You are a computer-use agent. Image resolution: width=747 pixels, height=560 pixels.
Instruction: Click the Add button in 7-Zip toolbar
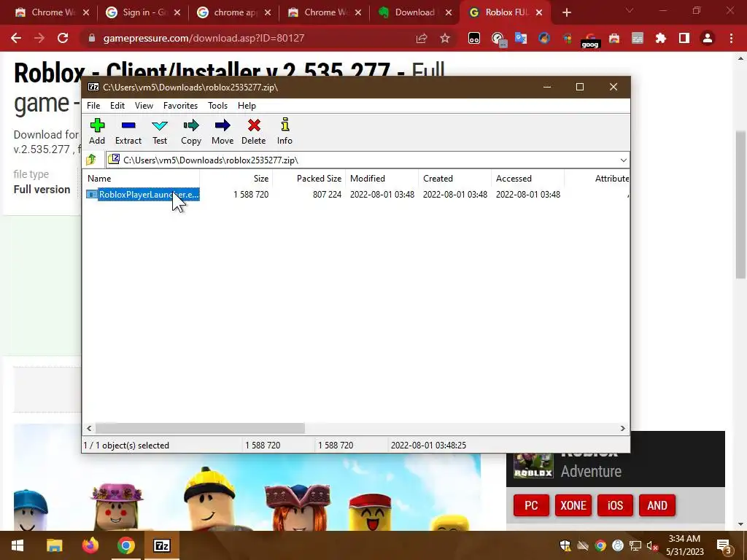[97, 131]
